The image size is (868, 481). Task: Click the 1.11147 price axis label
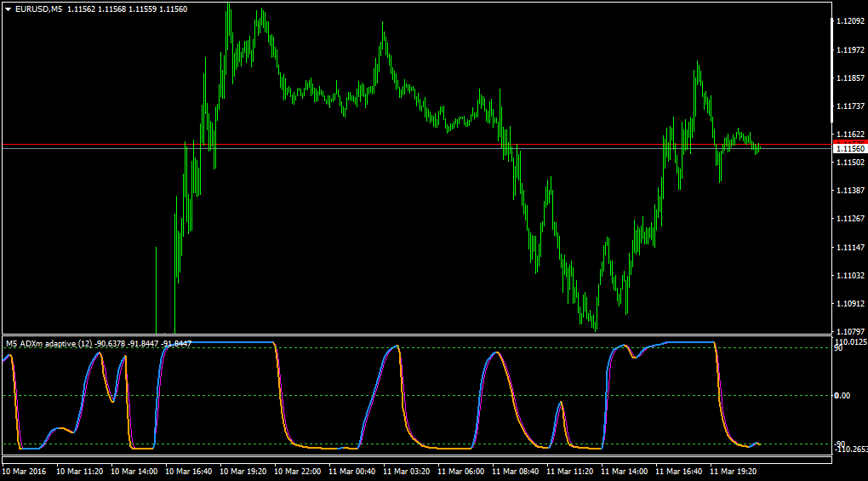coord(850,248)
